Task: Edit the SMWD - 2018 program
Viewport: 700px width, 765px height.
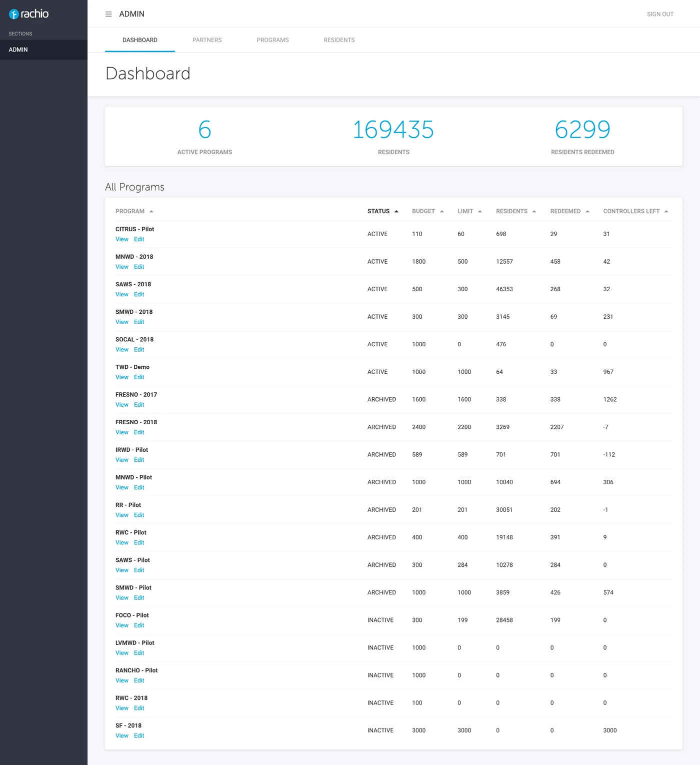Action: tap(139, 322)
